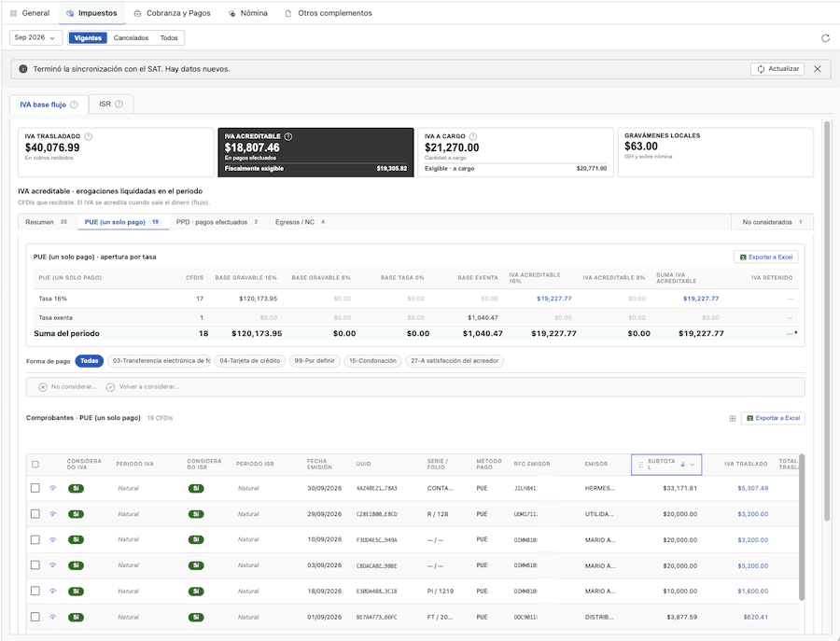Export the tasa breakdown to Excel
The image size is (840, 641).
click(766, 257)
